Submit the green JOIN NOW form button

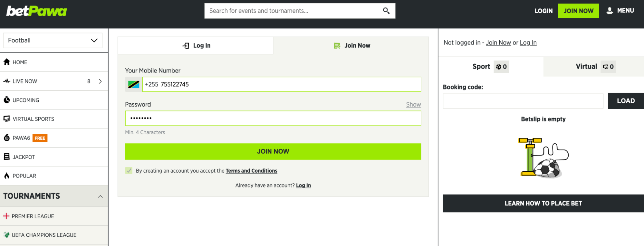(273, 151)
